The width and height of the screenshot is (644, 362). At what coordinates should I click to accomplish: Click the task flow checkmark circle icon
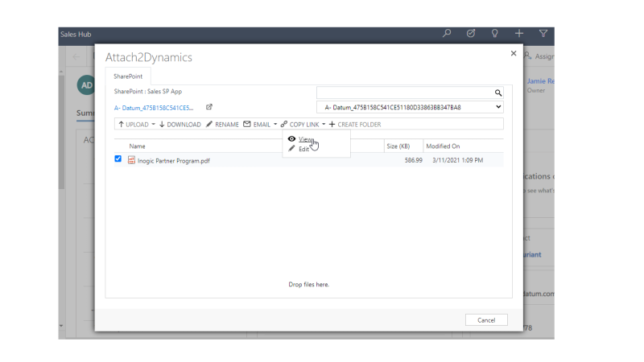[471, 34]
